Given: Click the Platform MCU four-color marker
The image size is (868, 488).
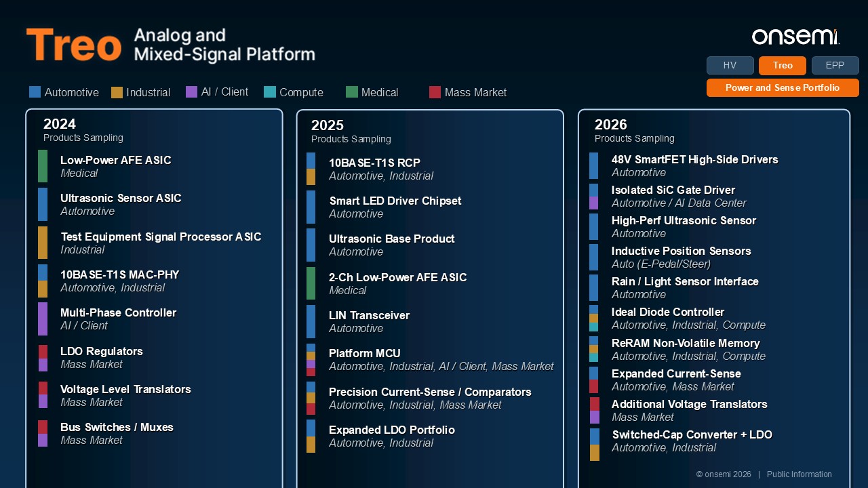Looking at the screenshot, I should [x=311, y=360].
